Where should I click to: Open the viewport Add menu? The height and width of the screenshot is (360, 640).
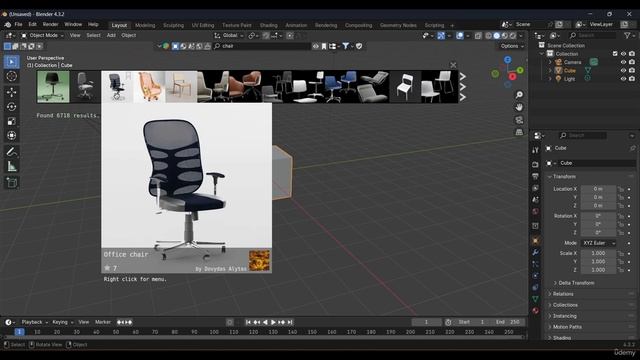tap(111, 36)
